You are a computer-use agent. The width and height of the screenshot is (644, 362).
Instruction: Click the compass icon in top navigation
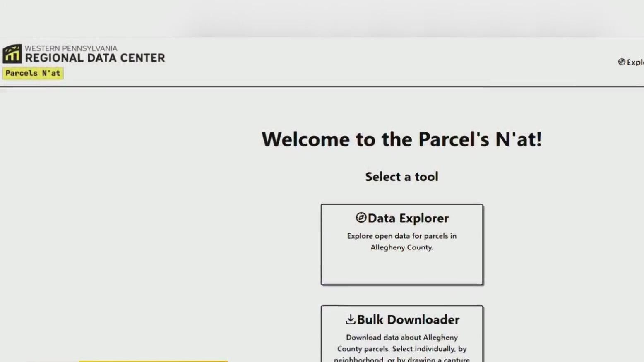(x=622, y=62)
